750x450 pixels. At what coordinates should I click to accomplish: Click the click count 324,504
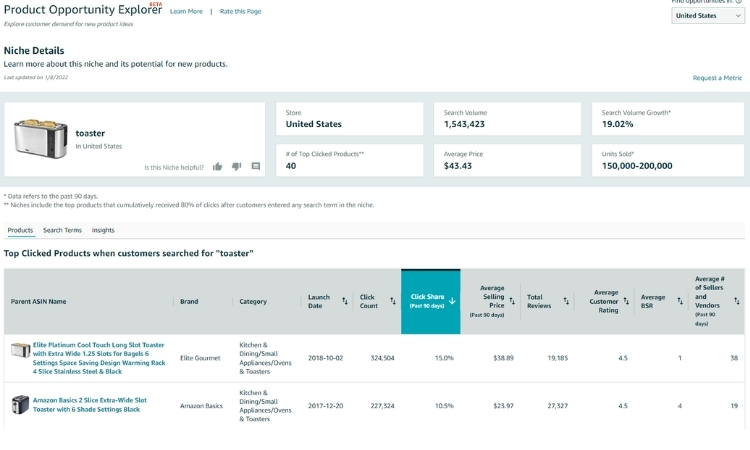point(383,358)
